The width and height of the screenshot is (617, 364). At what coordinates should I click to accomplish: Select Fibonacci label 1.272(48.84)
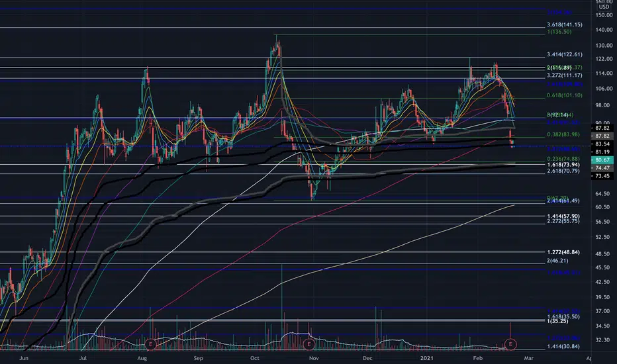click(563, 252)
